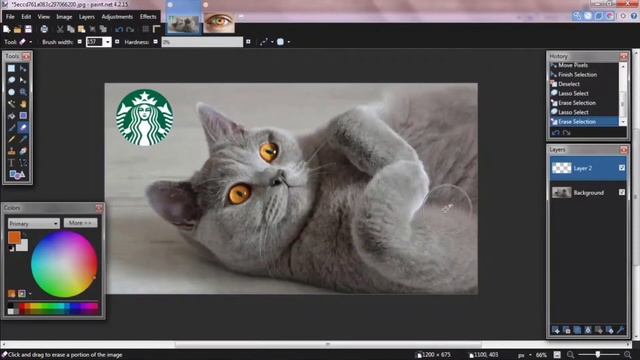Select the Recolor tool
Image resolution: width=640 pixels, height=360 pixels.
(x=23, y=151)
